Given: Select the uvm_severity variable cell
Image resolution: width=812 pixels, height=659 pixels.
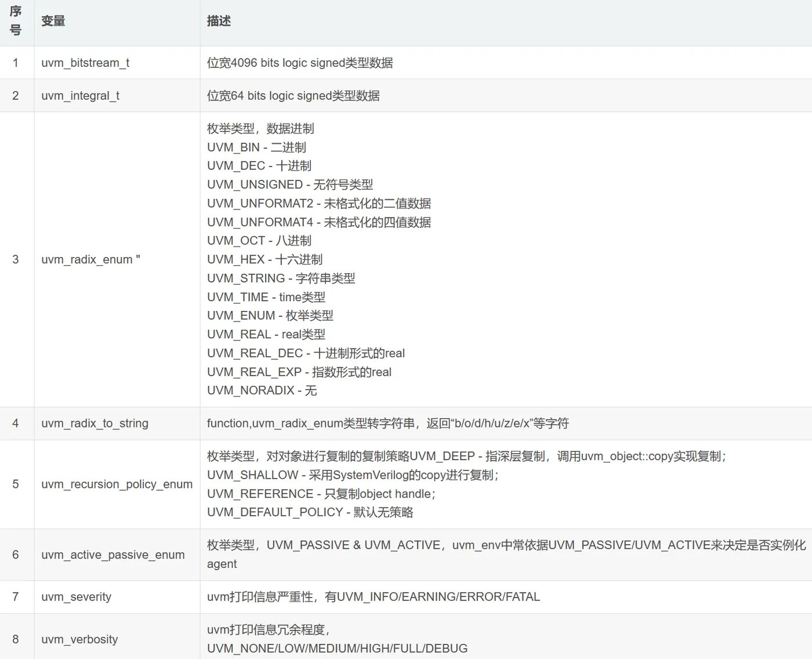Looking at the screenshot, I should (x=117, y=597).
